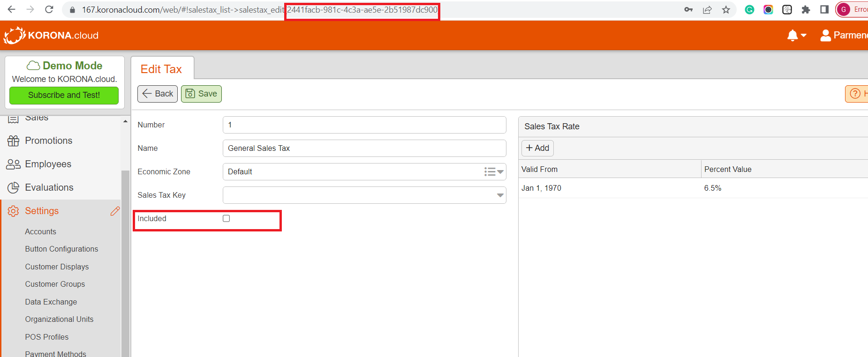The height and width of the screenshot is (357, 868).
Task: Open the Extensions puzzle icon
Action: [x=806, y=9]
